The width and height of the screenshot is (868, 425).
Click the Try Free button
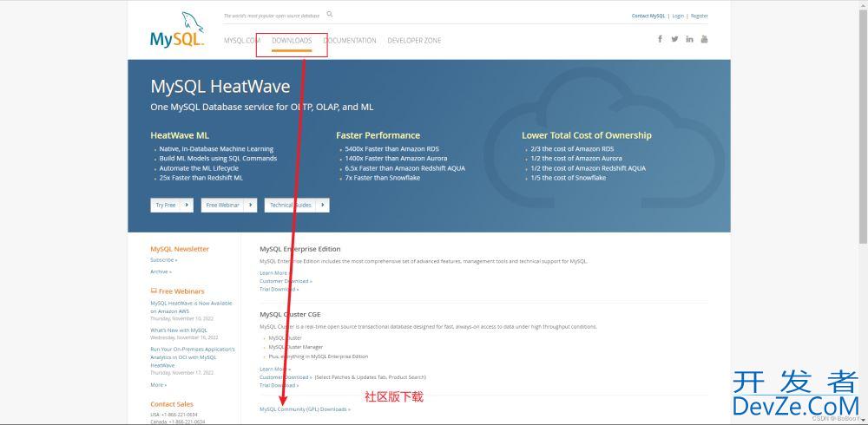tap(172, 205)
